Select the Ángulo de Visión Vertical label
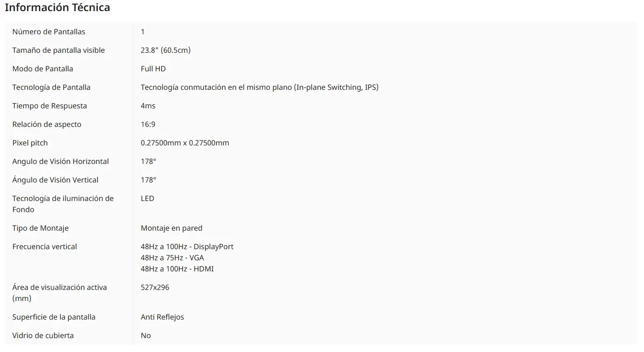Viewport: 644px width, 352px height. (x=56, y=180)
